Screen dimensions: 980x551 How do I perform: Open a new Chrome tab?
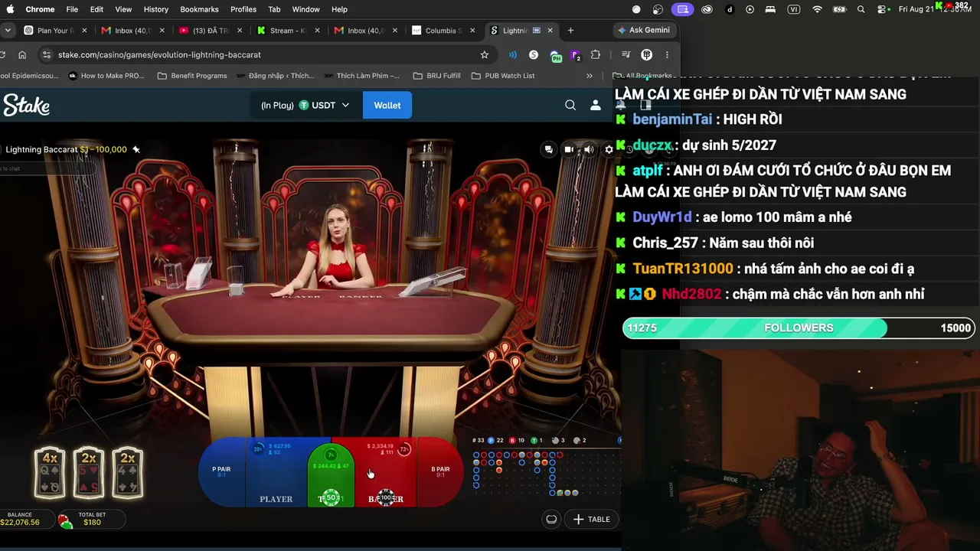click(570, 31)
